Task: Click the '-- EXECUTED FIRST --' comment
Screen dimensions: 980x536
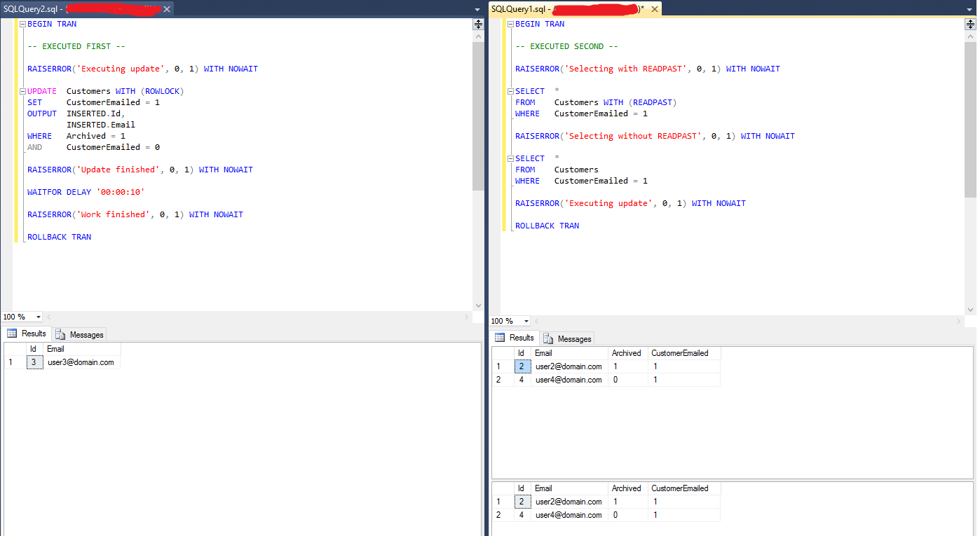Action: click(x=76, y=46)
